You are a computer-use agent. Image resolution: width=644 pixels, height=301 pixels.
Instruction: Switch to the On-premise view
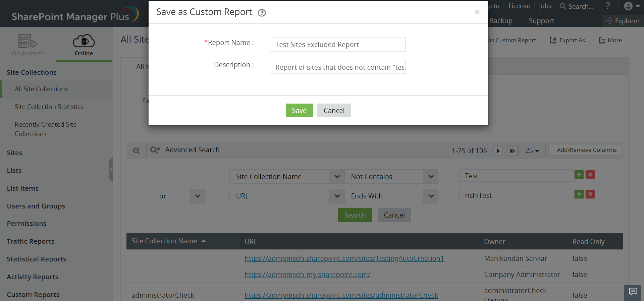click(28, 45)
